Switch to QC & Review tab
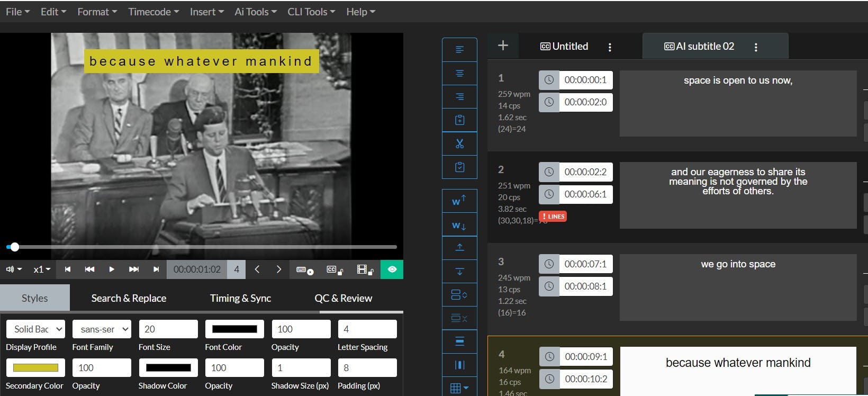 coord(343,298)
